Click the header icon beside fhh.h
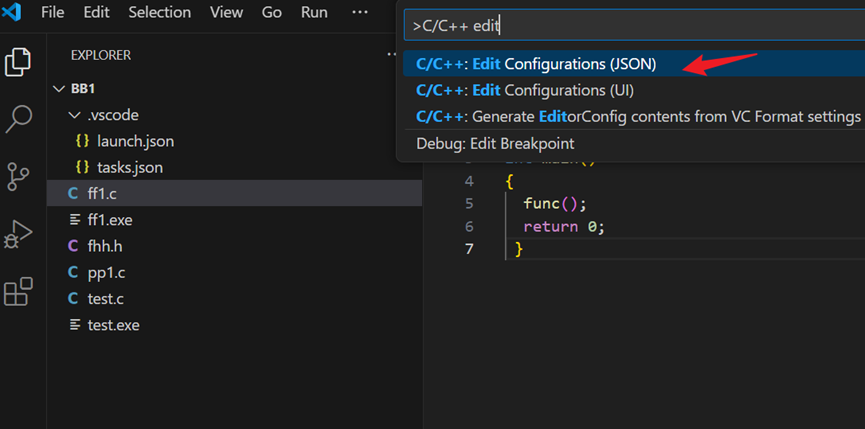 click(73, 246)
